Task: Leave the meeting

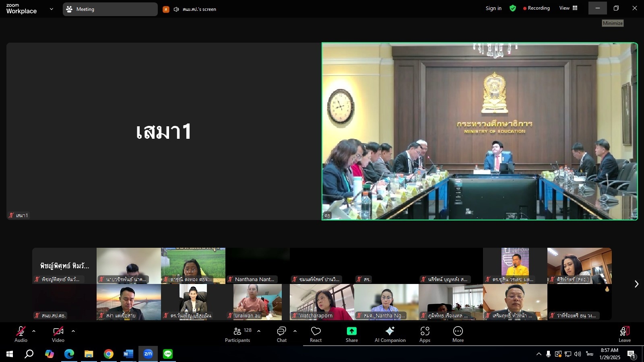Action: point(624,334)
